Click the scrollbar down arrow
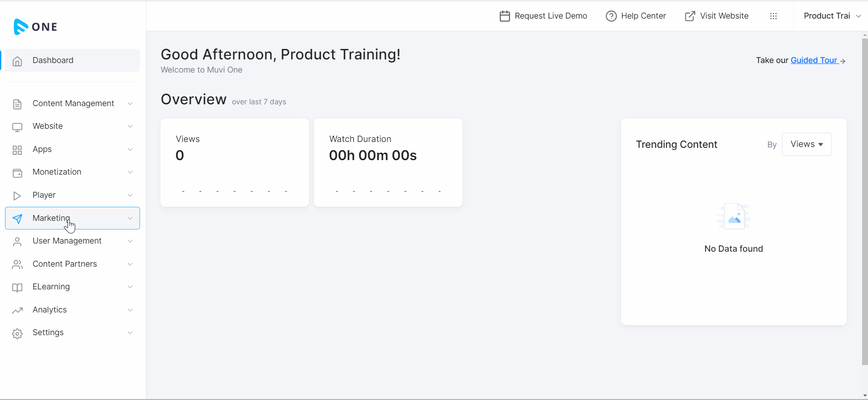Viewport: 868px width, 400px height. tap(865, 396)
